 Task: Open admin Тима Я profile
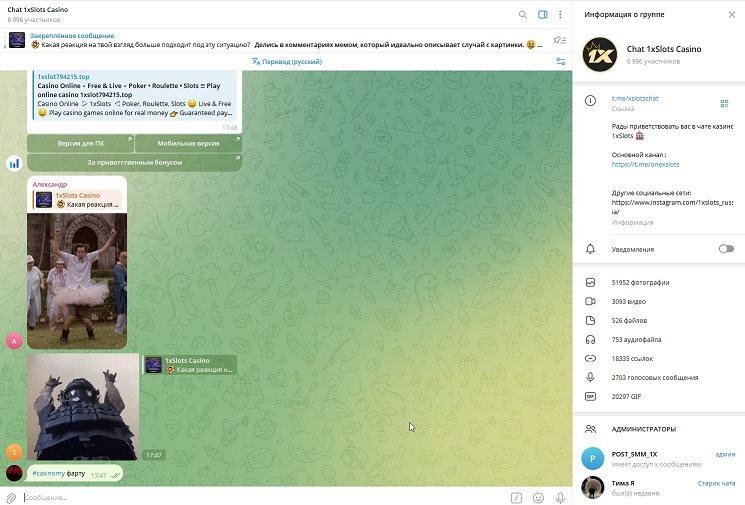point(659,487)
